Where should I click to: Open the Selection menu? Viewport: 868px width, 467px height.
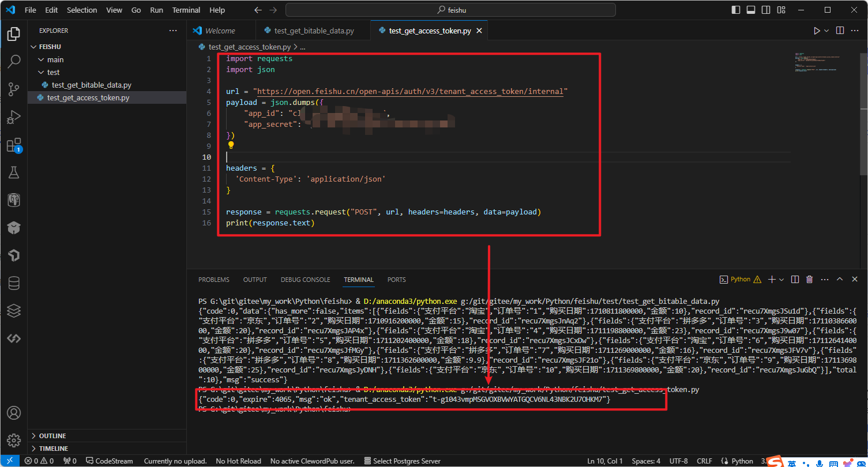82,10
